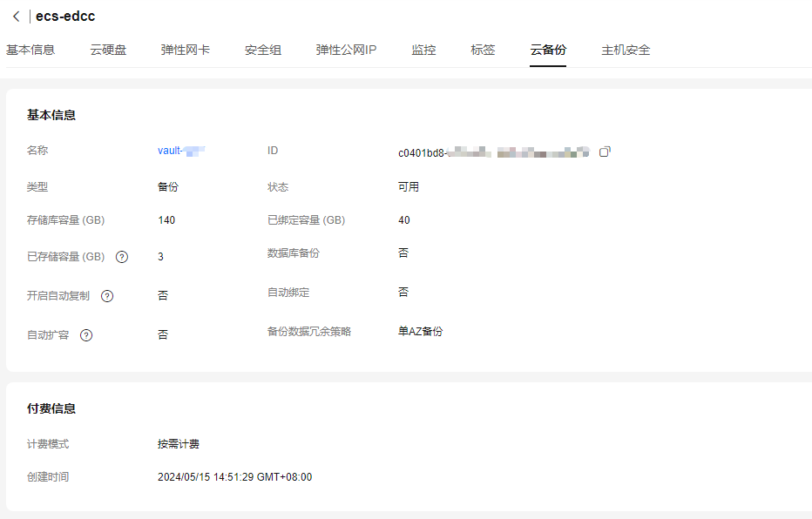The width and height of the screenshot is (812, 519).
Task: Open help tooltip for 已存储容量
Action: (121, 256)
